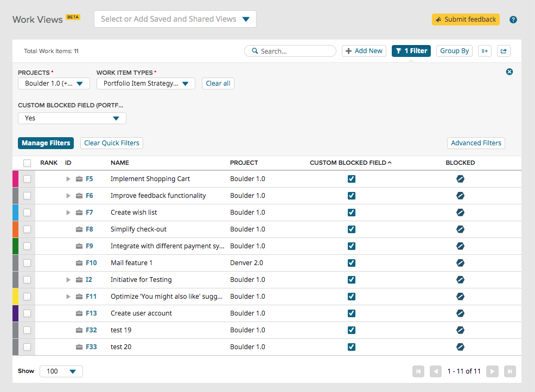535x392 pixels.
Task: Uncheck Custom Blocked Field for Create wish list
Action: pyautogui.click(x=352, y=213)
